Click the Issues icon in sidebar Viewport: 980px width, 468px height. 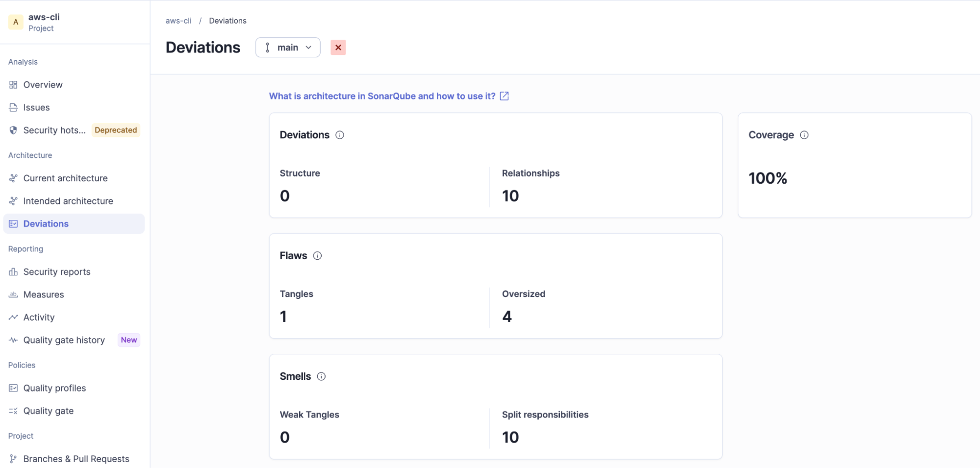pyautogui.click(x=13, y=107)
